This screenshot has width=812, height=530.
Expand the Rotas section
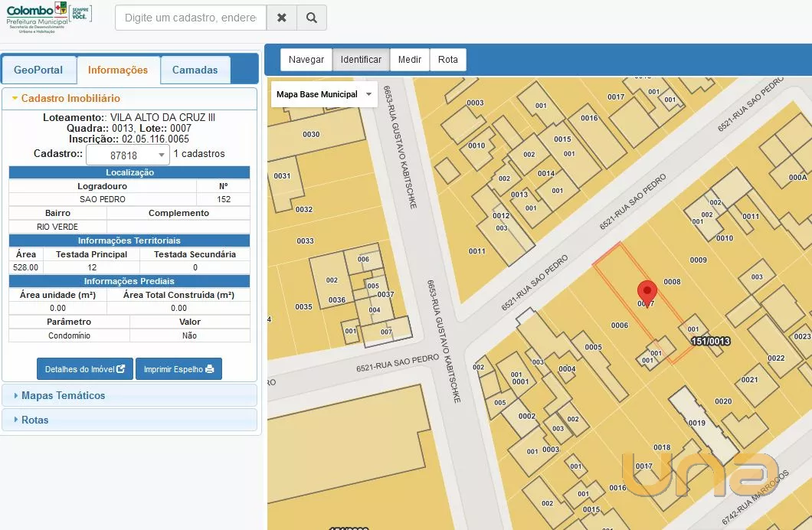click(x=34, y=420)
